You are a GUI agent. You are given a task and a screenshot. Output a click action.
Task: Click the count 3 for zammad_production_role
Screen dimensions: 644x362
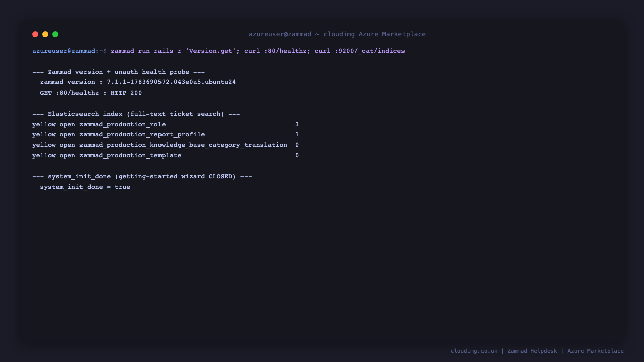(x=297, y=124)
